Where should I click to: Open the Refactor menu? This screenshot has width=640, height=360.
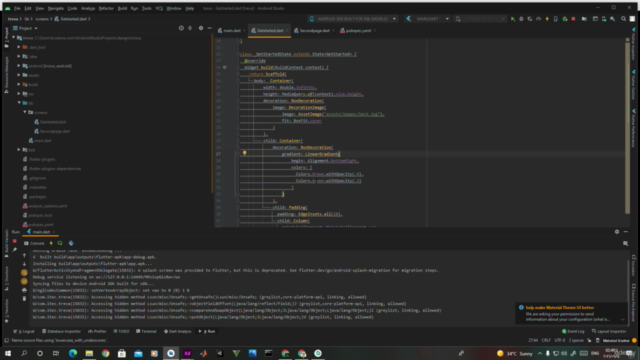pyautogui.click(x=106, y=8)
